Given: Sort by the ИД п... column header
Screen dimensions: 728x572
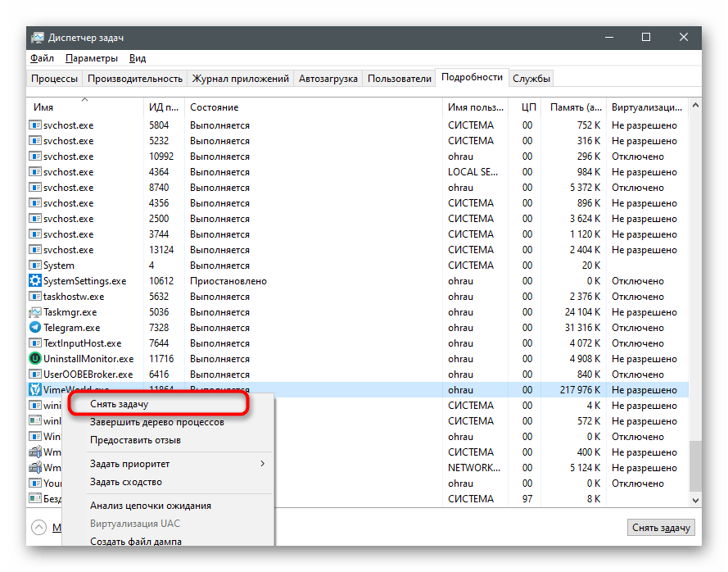Looking at the screenshot, I should click(164, 107).
